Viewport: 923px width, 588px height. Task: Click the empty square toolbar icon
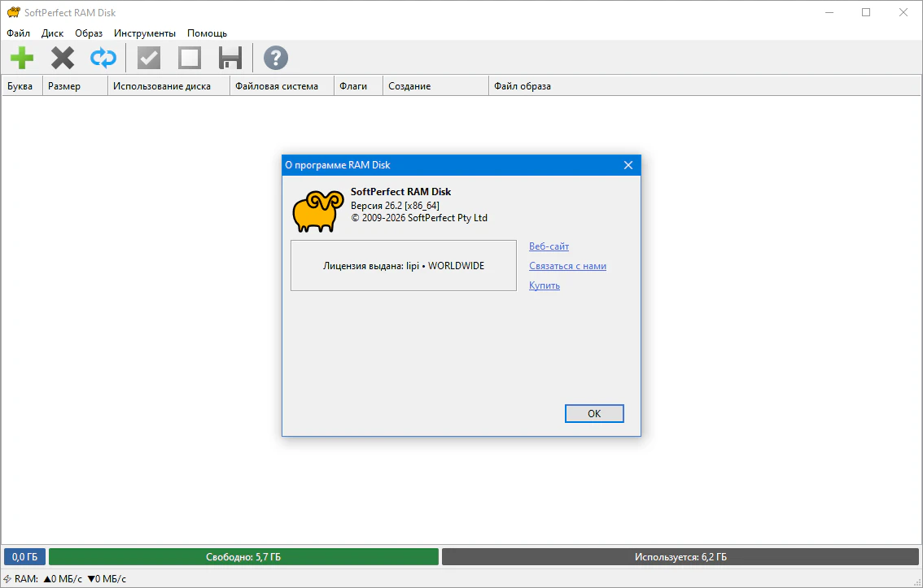point(190,58)
